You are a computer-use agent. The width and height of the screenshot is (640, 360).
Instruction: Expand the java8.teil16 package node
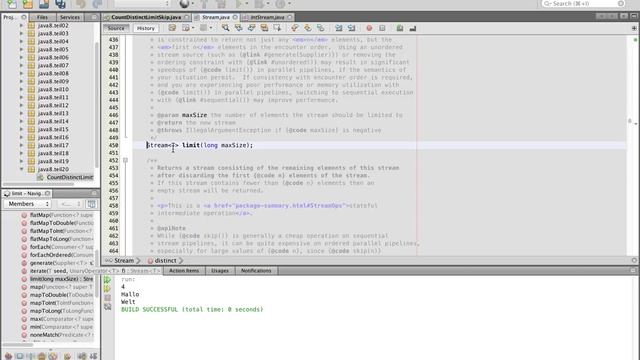pos(21,137)
